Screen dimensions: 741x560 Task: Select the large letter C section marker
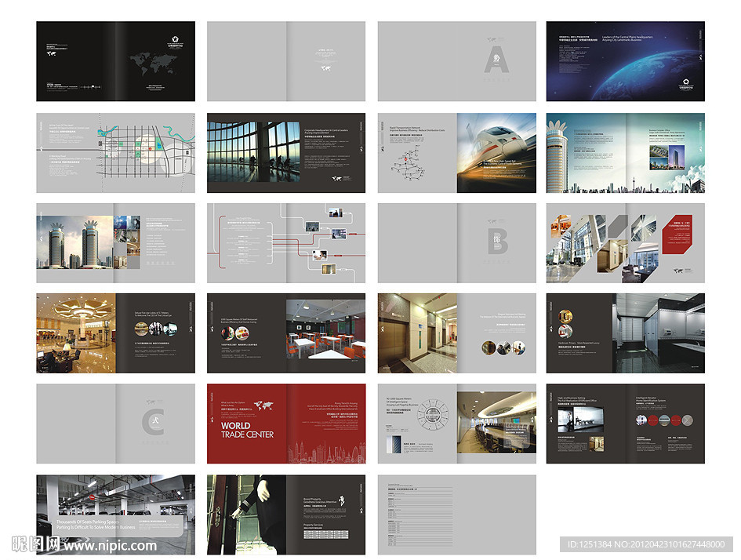(153, 423)
